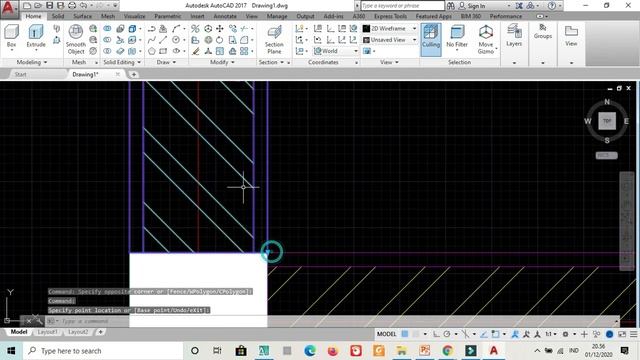The image size is (640, 360).
Task: Toggle 2D object snap in status bar
Action: (x=495, y=334)
